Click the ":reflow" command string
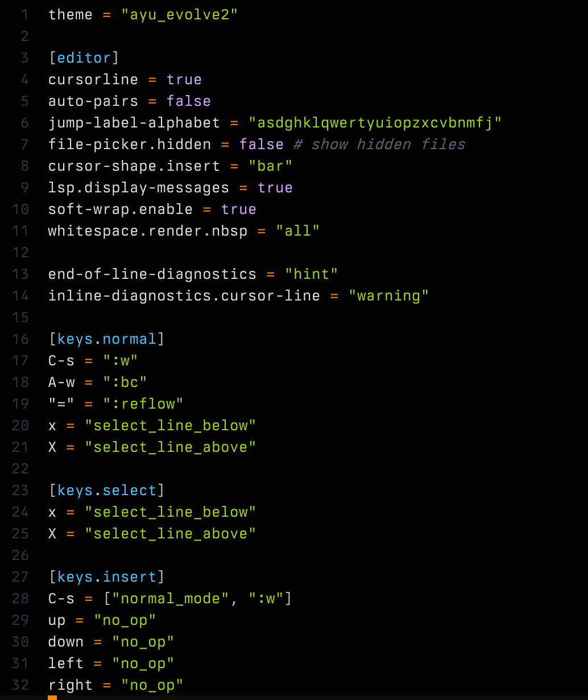588x700 pixels. (143, 404)
